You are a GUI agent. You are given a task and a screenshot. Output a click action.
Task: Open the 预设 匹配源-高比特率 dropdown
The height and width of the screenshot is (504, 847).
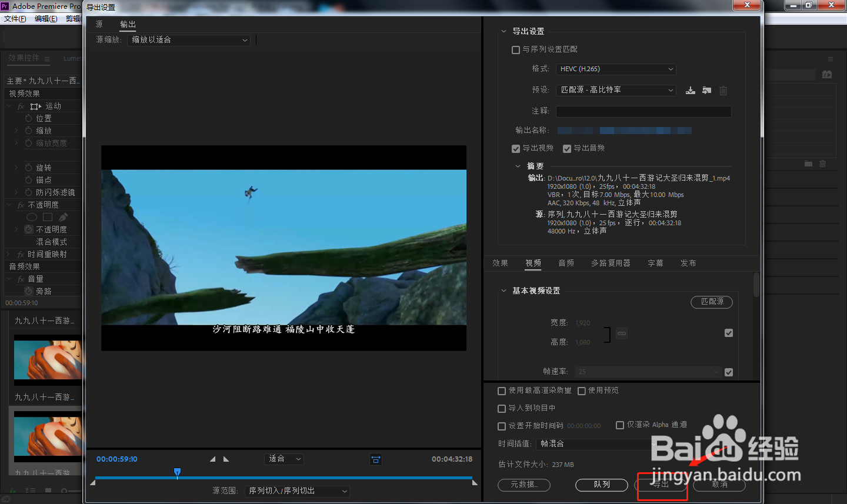[616, 90]
